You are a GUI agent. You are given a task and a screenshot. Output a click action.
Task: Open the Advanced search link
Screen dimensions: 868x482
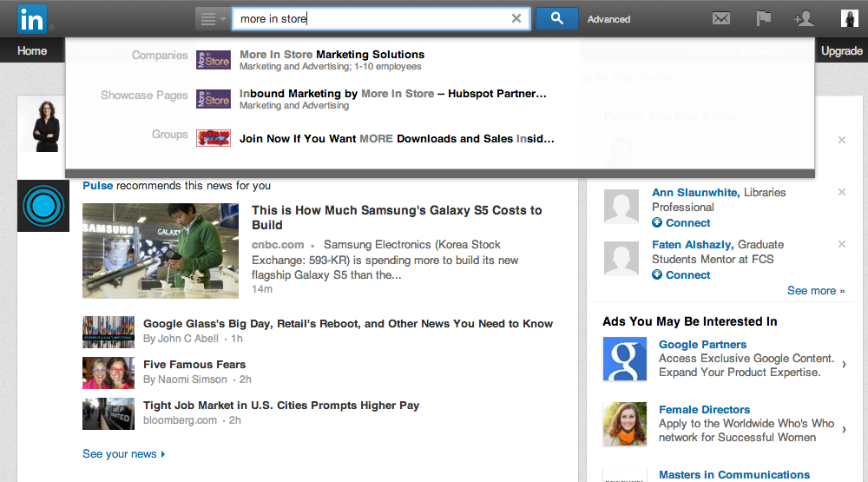tap(608, 19)
